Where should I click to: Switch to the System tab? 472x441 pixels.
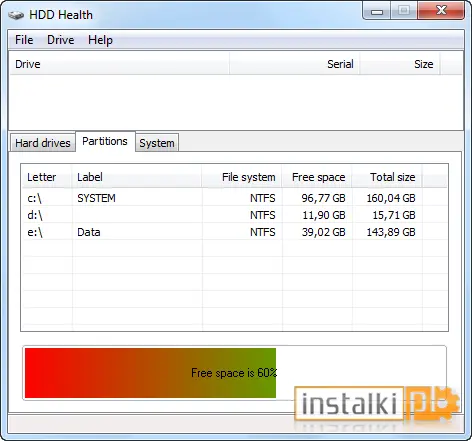click(157, 143)
